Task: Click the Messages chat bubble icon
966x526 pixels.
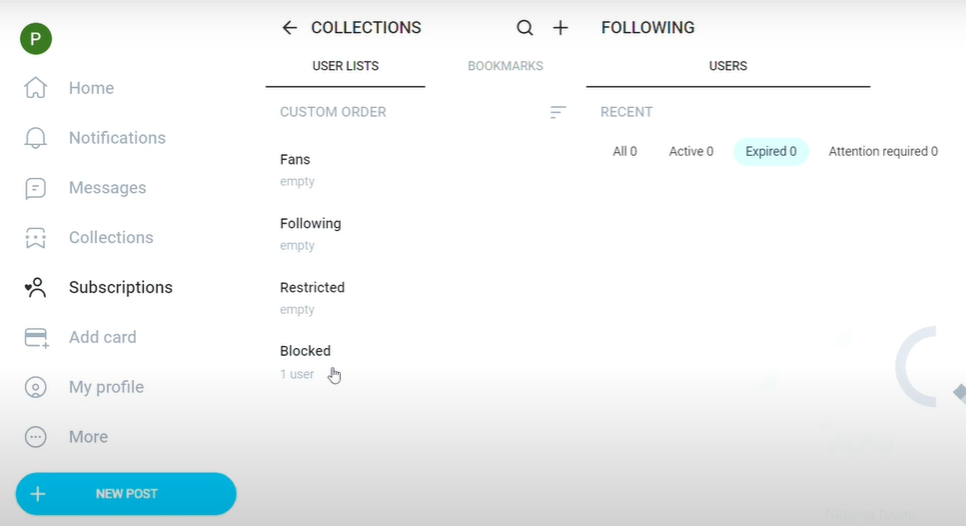Action: pos(36,188)
